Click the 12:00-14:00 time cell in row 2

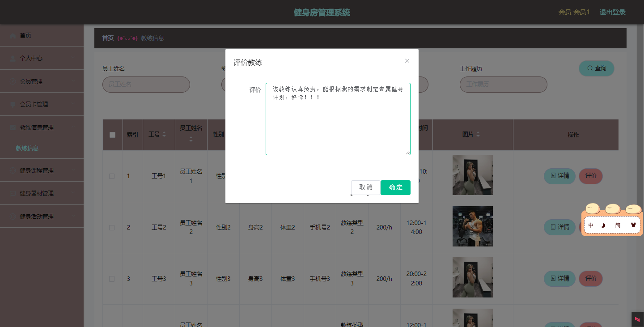[x=416, y=227]
